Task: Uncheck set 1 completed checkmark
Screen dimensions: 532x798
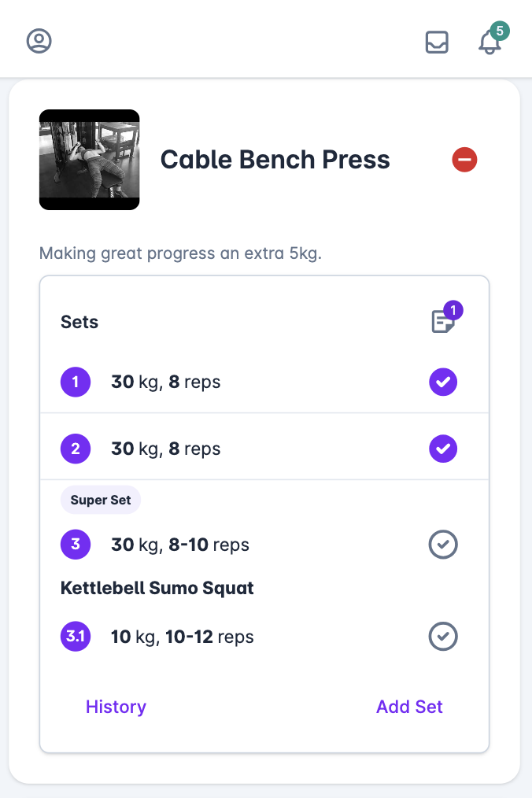Action: (x=443, y=382)
